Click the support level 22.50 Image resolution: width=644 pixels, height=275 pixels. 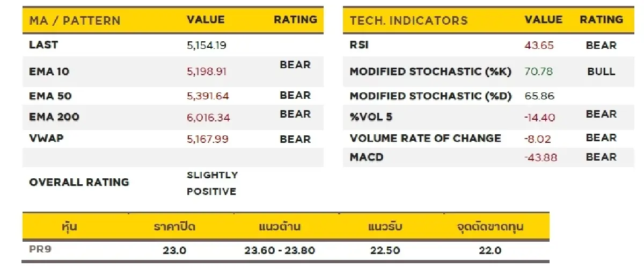pos(385,250)
